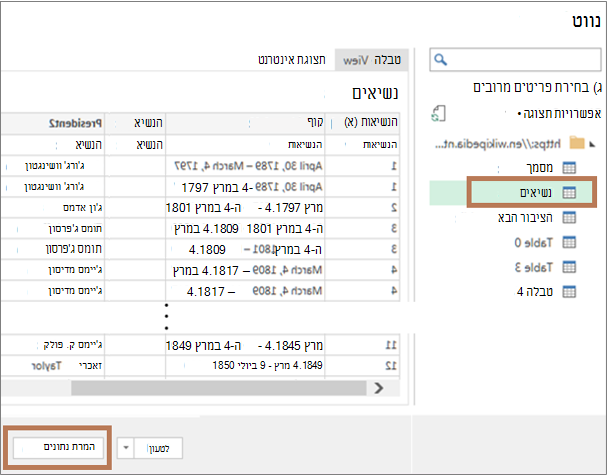This screenshot has height=475, width=607.
Task: Select the table icon next to מסמך
Action: pos(569,168)
